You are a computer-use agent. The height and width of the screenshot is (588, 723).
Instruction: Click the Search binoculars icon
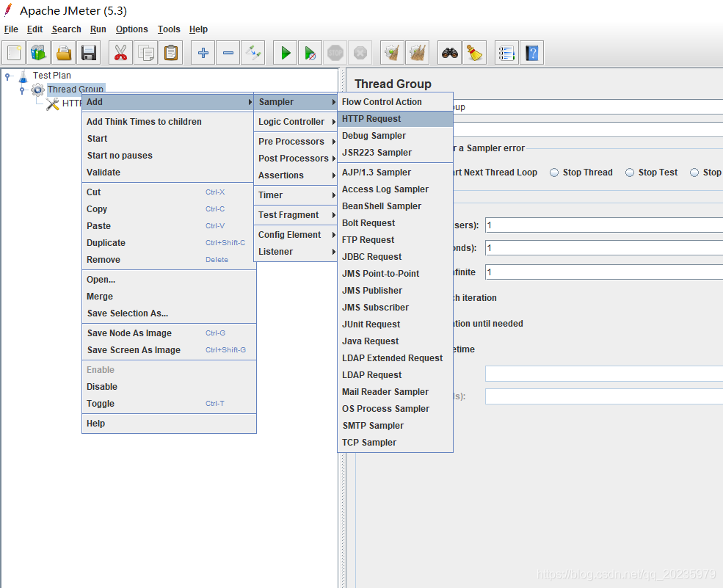click(449, 53)
